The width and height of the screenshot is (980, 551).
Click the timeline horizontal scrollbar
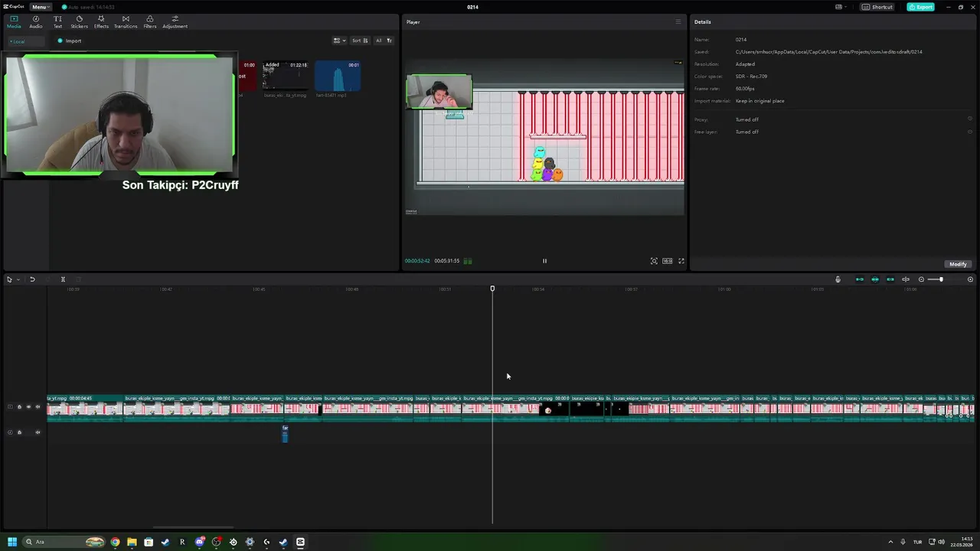(193, 527)
